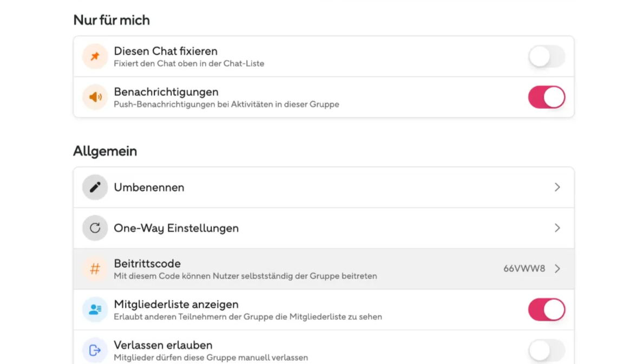Click the Beitrittscode row title
643x364 pixels.
(147, 263)
